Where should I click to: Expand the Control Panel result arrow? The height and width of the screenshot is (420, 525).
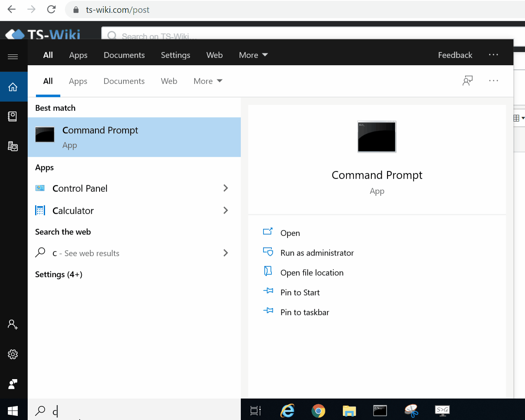tap(226, 188)
